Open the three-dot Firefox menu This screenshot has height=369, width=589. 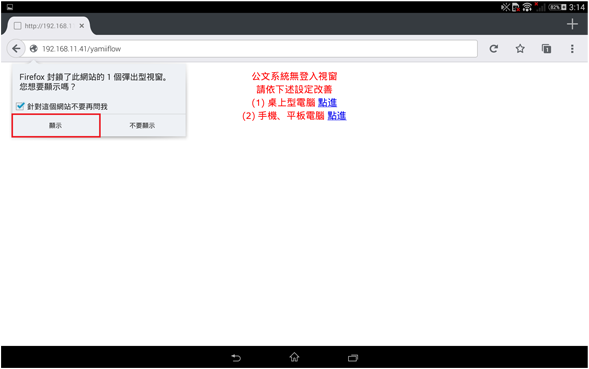pos(572,48)
